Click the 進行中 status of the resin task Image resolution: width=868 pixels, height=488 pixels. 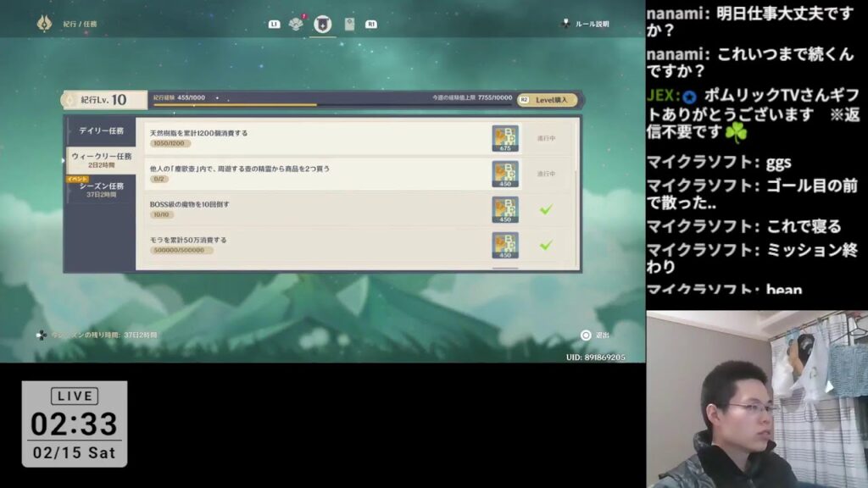(x=546, y=138)
